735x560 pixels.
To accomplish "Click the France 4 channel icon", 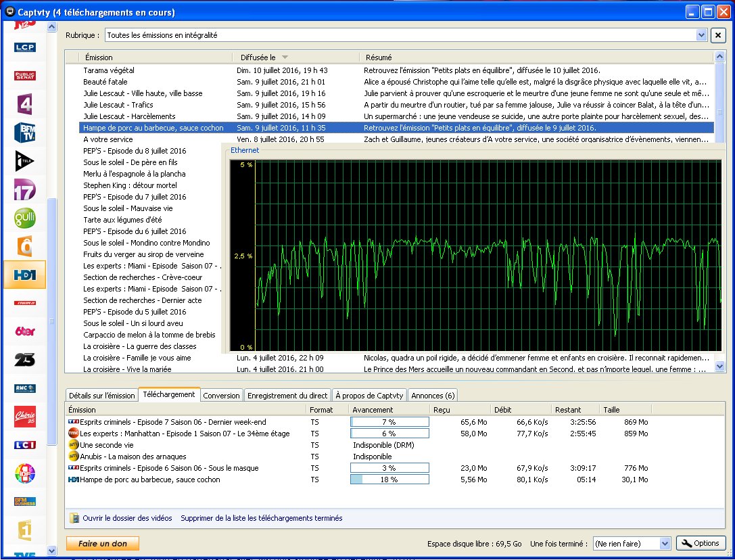I will click(x=25, y=104).
